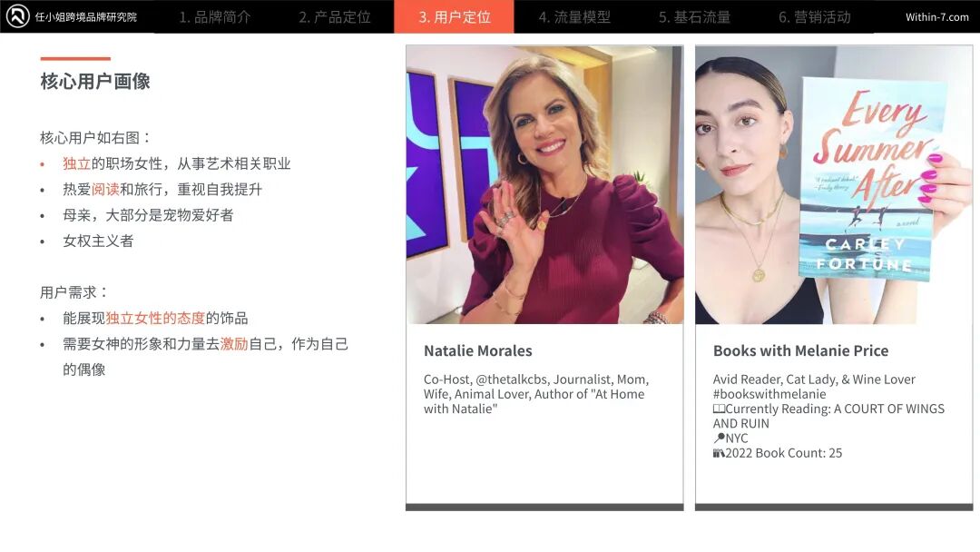Click the Within-7.com link
The image size is (980, 552).
pos(936,15)
